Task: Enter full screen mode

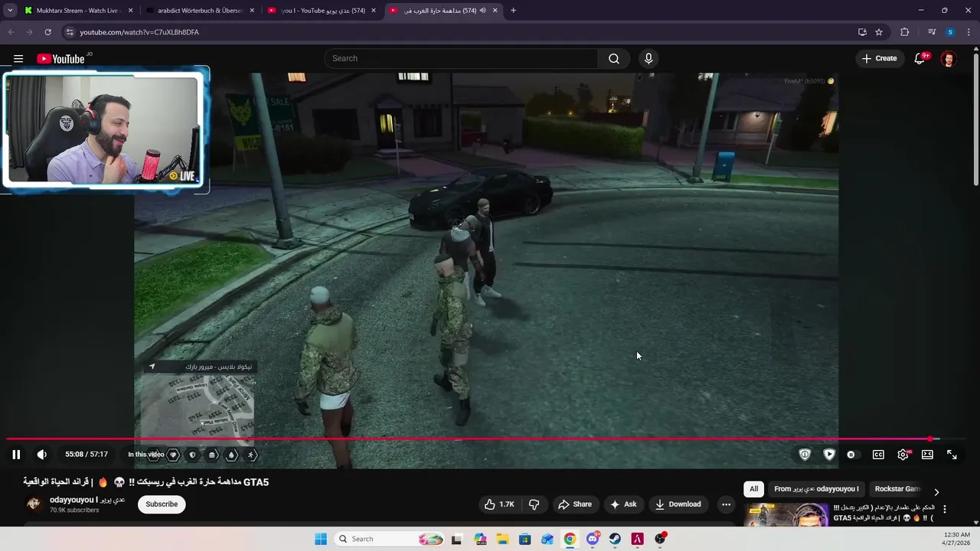Action: 952,455
